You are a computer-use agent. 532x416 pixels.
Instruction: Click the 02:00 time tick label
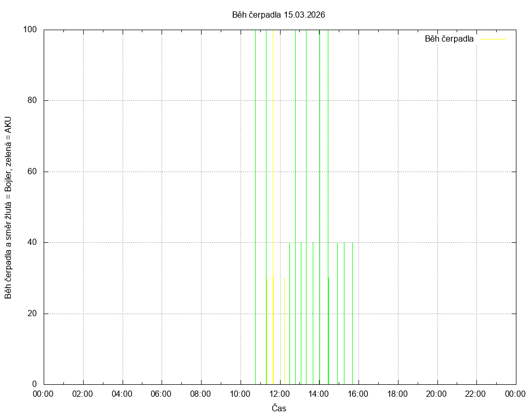click(83, 394)
